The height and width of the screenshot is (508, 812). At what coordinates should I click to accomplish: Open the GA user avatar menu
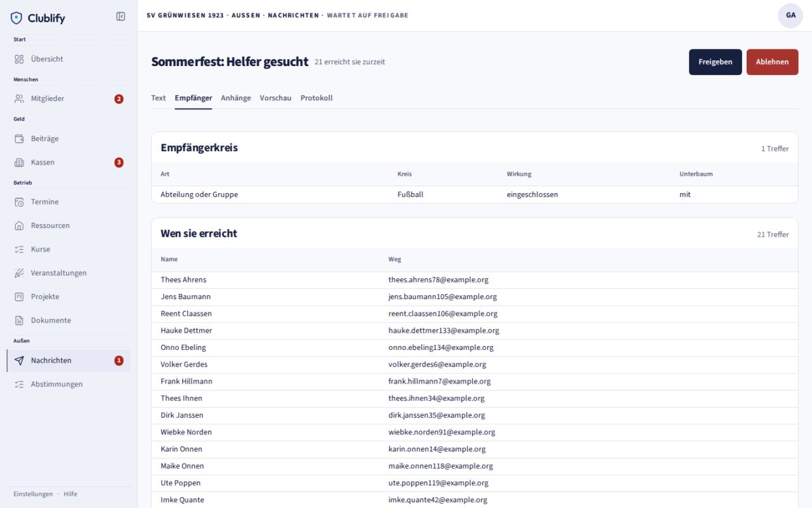pyautogui.click(x=790, y=15)
